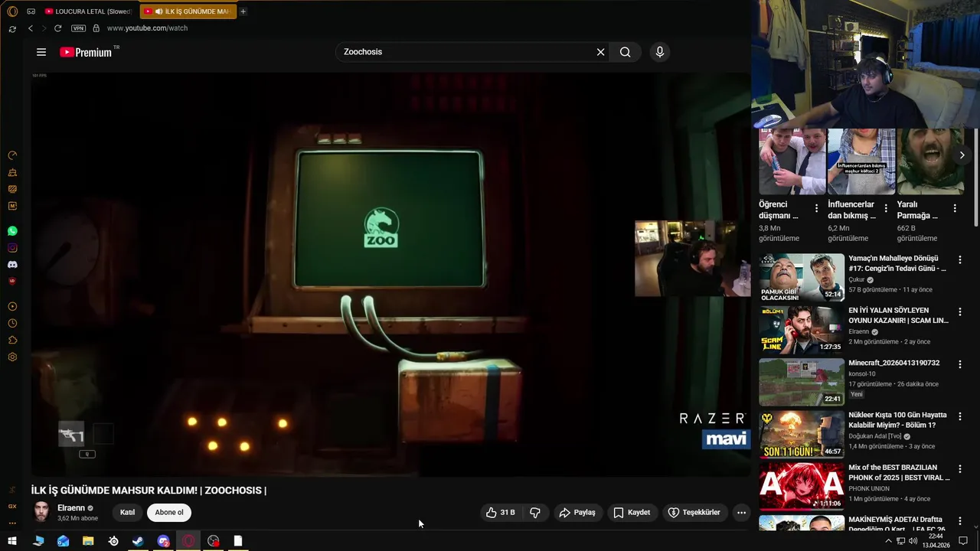View site info via the padlock
This screenshot has height=551, width=980.
point(96,28)
